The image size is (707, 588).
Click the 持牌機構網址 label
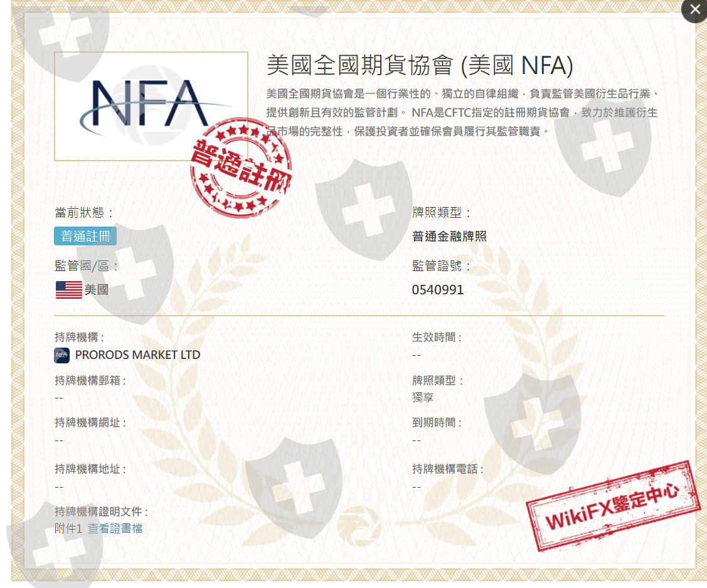[90, 422]
